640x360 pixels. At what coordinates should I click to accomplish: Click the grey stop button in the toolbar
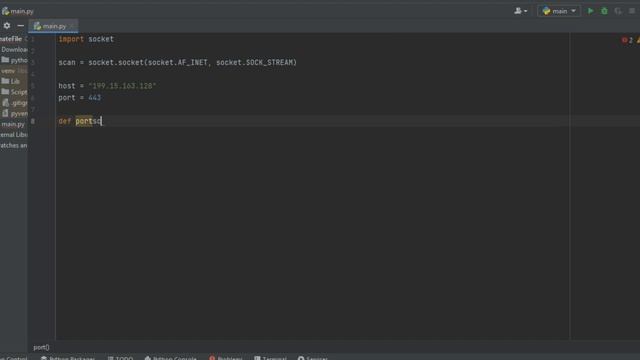[x=631, y=11]
